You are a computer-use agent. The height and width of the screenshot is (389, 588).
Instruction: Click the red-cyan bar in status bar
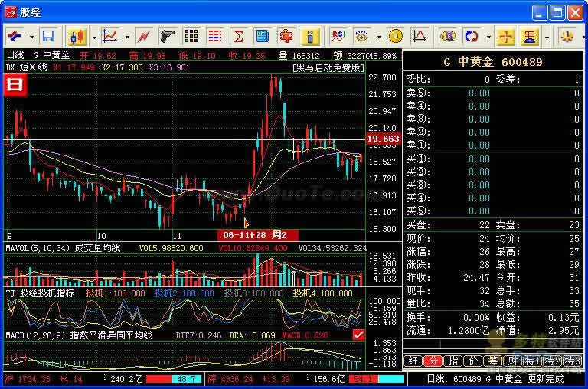(173, 379)
